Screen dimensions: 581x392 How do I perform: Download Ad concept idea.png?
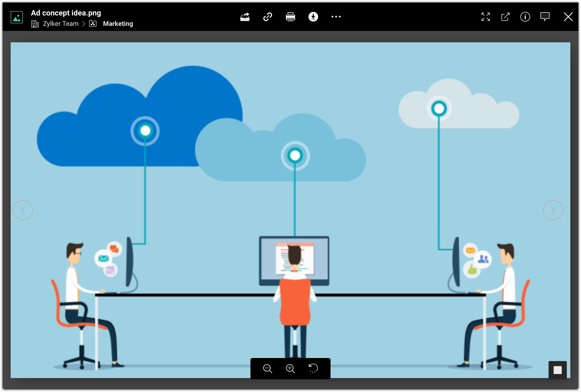coord(313,17)
